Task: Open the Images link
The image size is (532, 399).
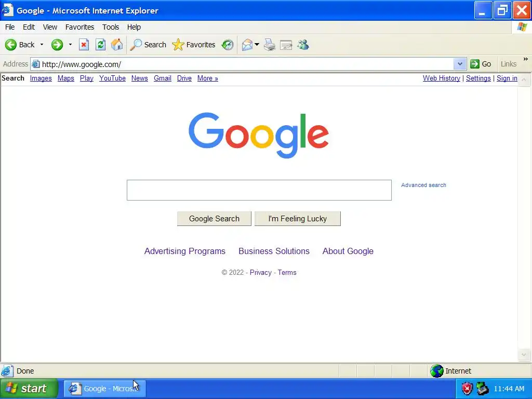Action: (41, 78)
